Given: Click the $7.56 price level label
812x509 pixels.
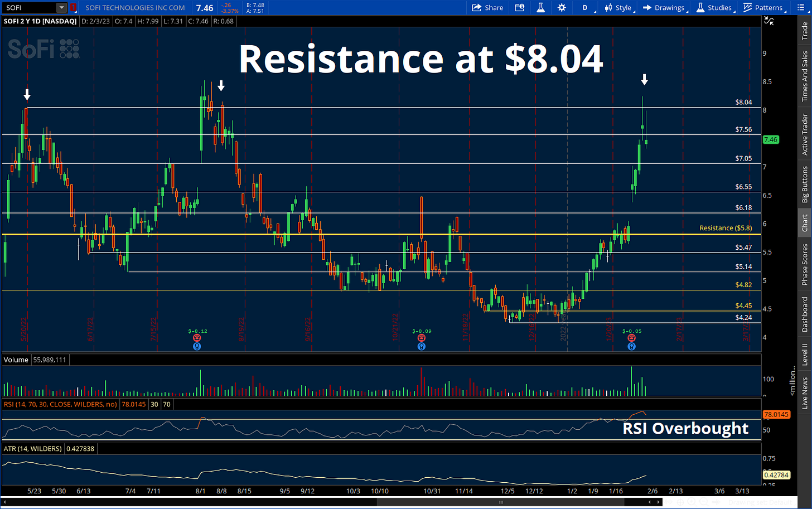Looking at the screenshot, I should pos(743,129).
